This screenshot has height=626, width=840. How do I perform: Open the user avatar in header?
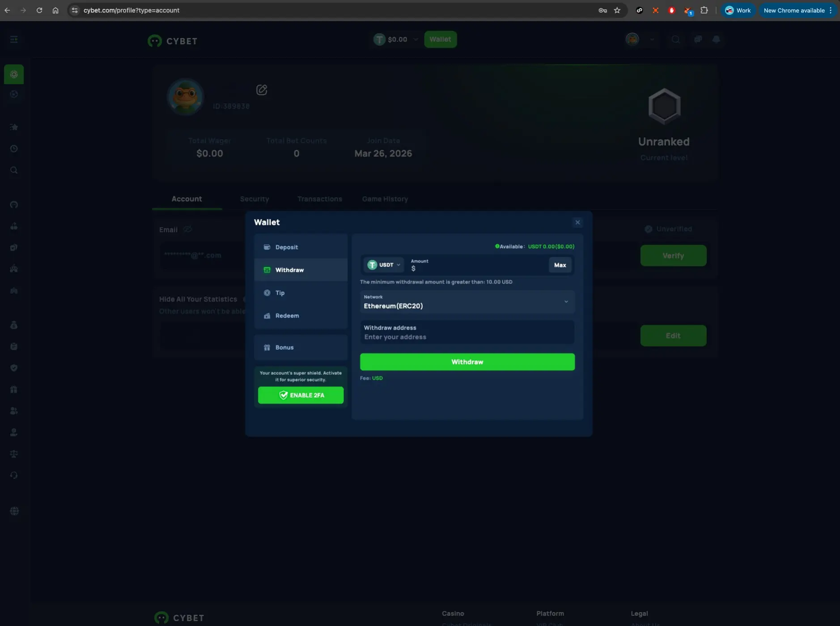pyautogui.click(x=632, y=39)
